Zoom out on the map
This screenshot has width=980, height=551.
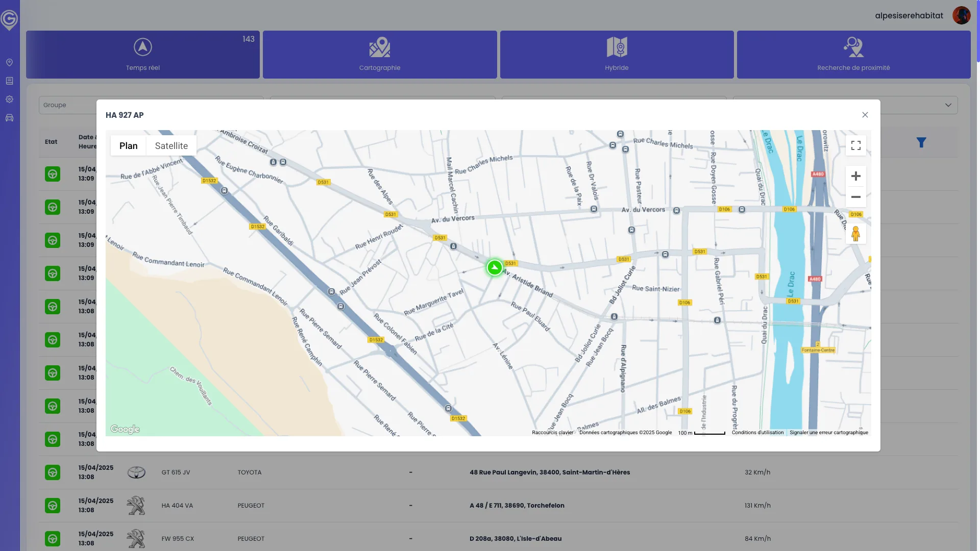click(x=856, y=197)
